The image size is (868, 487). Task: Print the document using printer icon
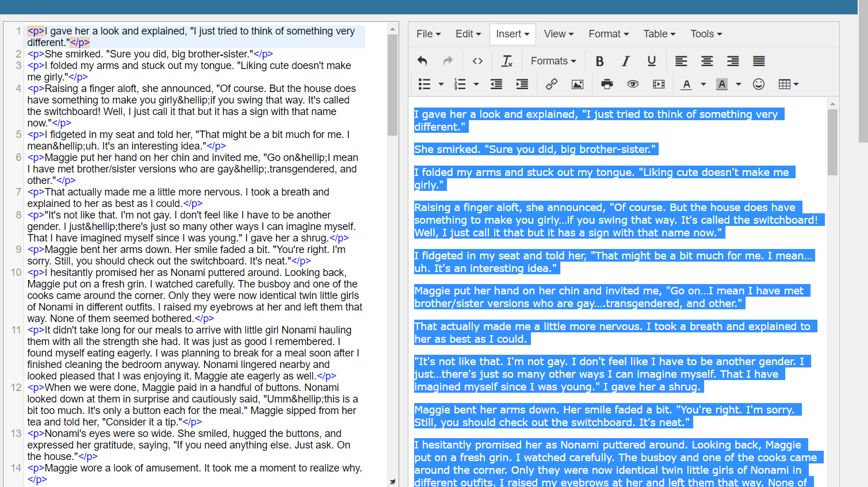pyautogui.click(x=607, y=85)
